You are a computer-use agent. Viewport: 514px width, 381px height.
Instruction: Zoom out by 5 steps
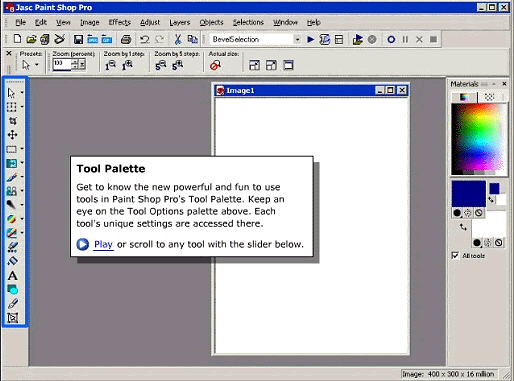coord(161,65)
